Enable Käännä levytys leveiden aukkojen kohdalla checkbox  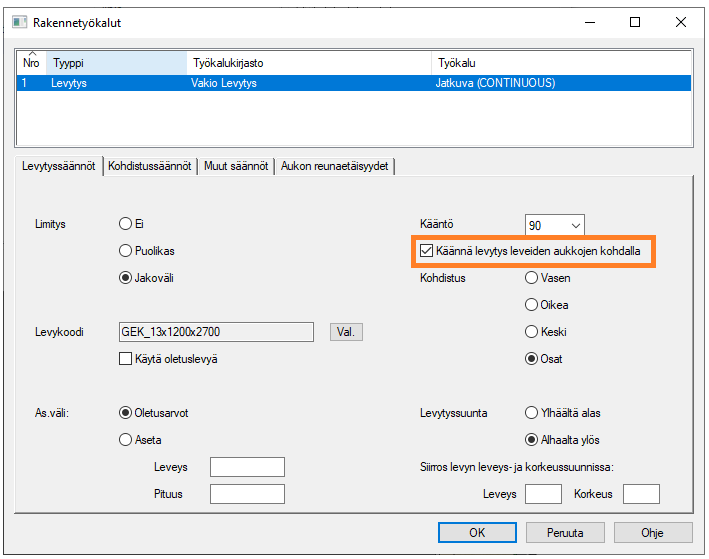(x=427, y=251)
